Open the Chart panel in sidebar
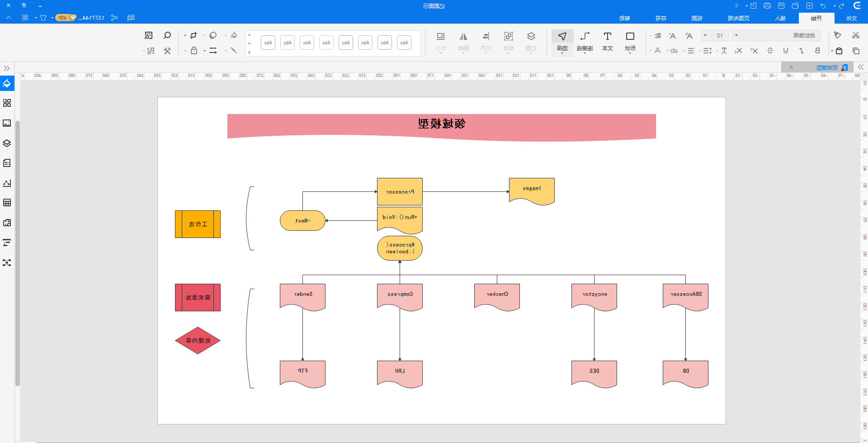 click(x=7, y=183)
